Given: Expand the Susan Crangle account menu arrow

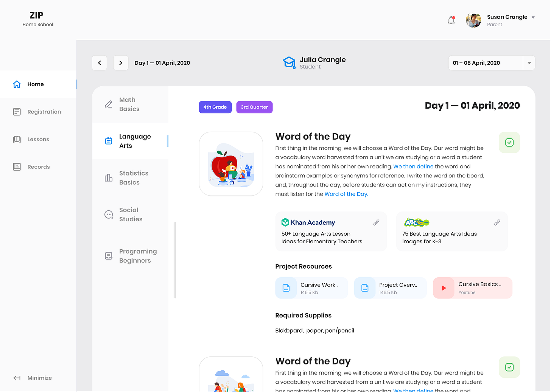Looking at the screenshot, I should (x=533, y=17).
